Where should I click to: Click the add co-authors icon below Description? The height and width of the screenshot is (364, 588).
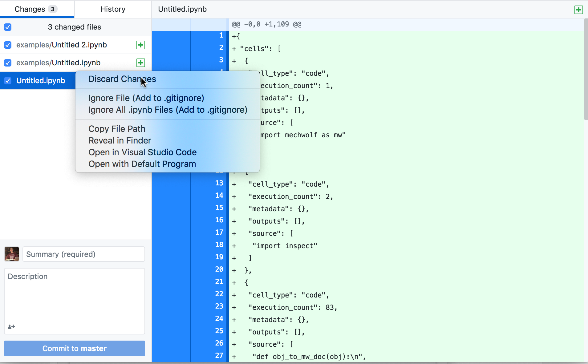11,326
